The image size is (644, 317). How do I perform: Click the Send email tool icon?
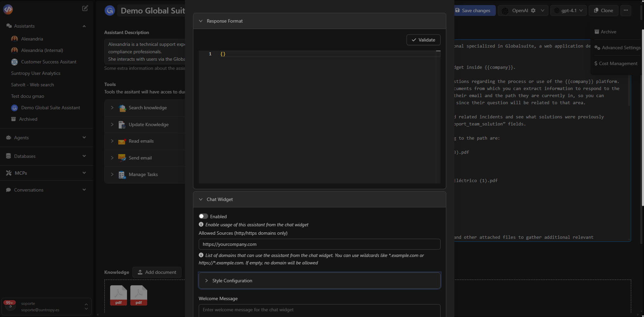[122, 158]
